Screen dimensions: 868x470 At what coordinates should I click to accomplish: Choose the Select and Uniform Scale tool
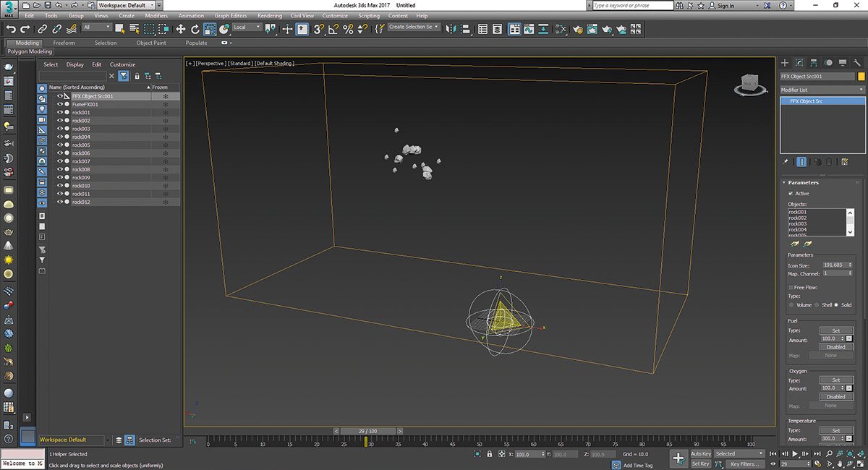pyautogui.click(x=210, y=29)
